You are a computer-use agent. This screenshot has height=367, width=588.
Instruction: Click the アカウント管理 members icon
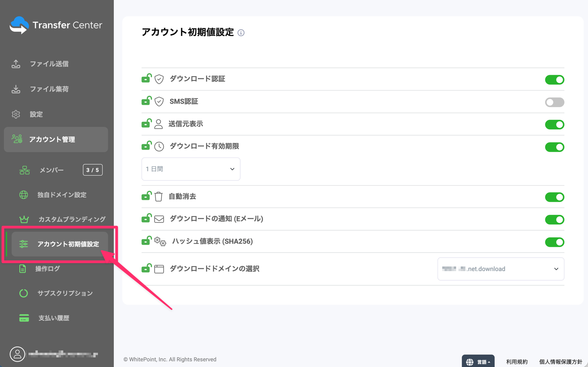(17, 139)
